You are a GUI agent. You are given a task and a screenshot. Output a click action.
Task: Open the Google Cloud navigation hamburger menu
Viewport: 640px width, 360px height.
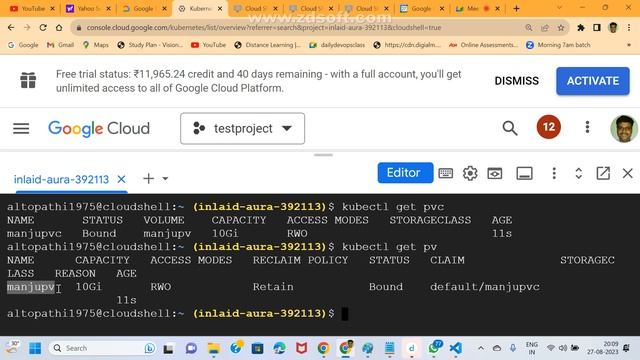pos(21,129)
